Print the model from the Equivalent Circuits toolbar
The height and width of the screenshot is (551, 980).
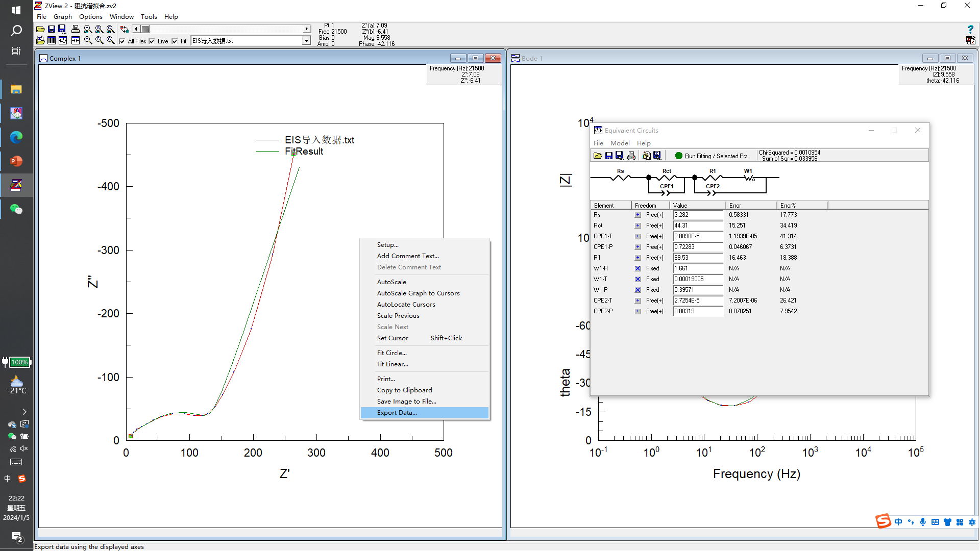click(631, 156)
